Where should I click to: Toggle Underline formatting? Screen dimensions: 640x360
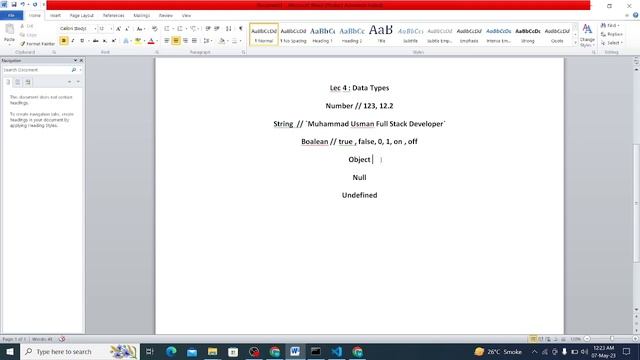coord(82,41)
